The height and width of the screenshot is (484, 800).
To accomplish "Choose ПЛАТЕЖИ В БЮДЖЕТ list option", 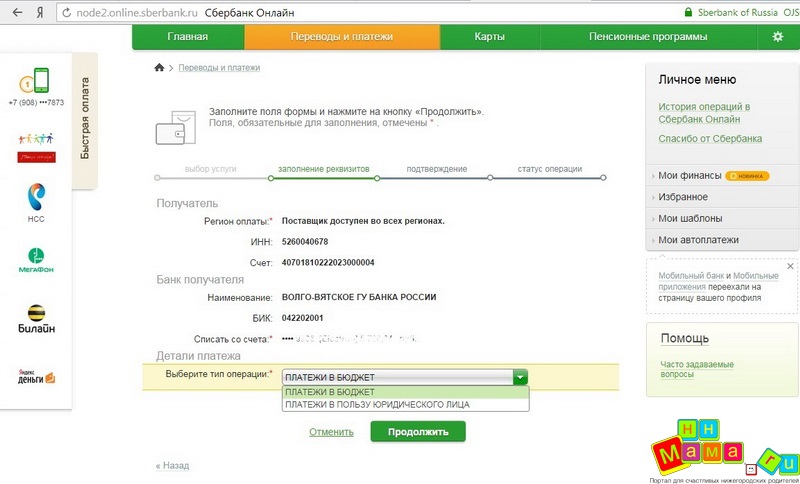I will pyautogui.click(x=406, y=392).
